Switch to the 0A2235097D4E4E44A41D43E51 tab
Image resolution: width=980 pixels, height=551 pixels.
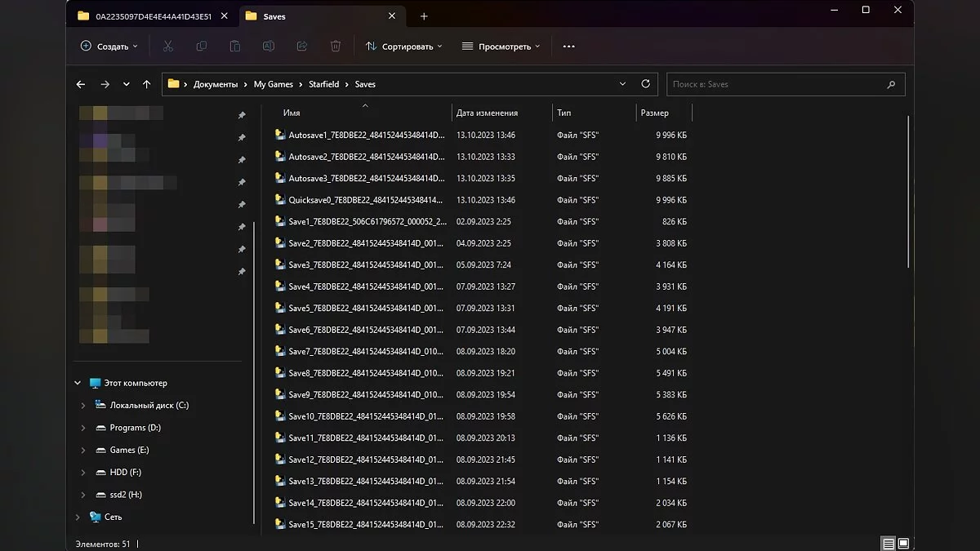(153, 16)
